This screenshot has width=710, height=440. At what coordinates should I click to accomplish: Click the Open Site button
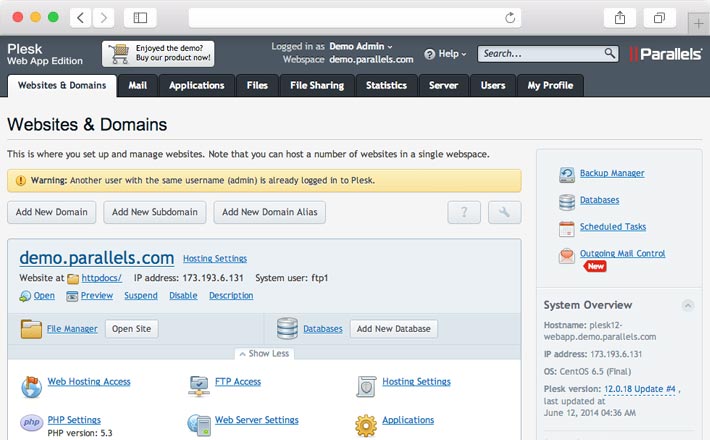[132, 329]
